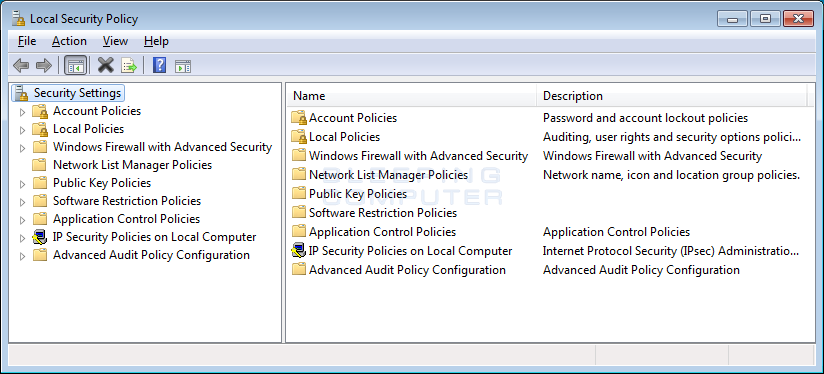
Task: Click the Local Security Policy title bar icon
Action: point(18,19)
